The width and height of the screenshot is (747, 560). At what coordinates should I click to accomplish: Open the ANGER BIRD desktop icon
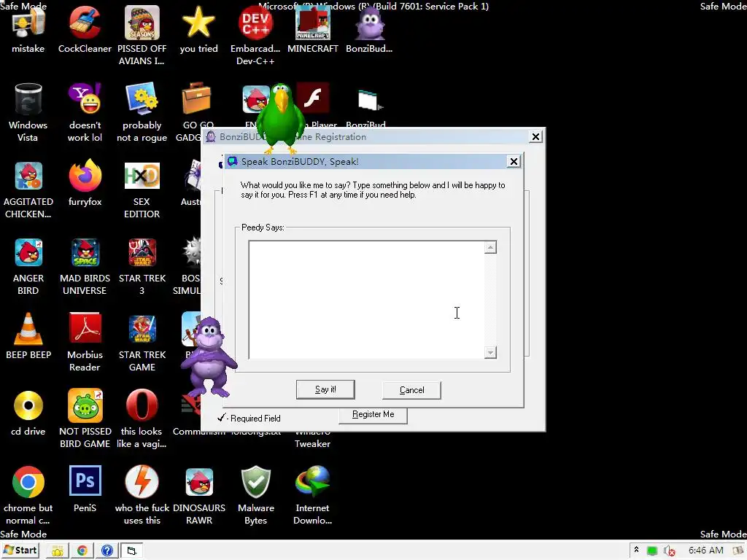28,252
